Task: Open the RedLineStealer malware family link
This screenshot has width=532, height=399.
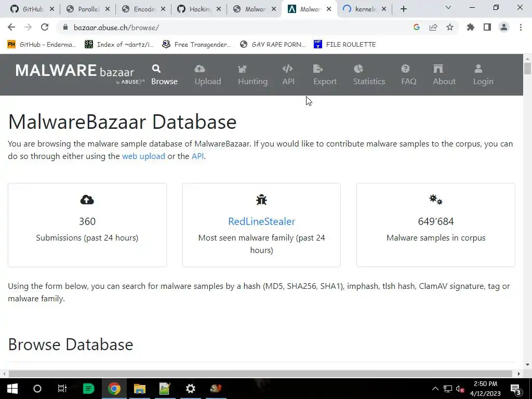Action: 262,221
